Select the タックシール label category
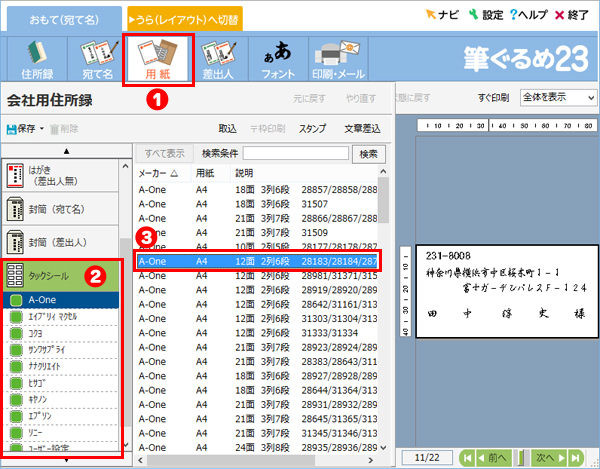This screenshot has width=600, height=469. click(x=61, y=275)
